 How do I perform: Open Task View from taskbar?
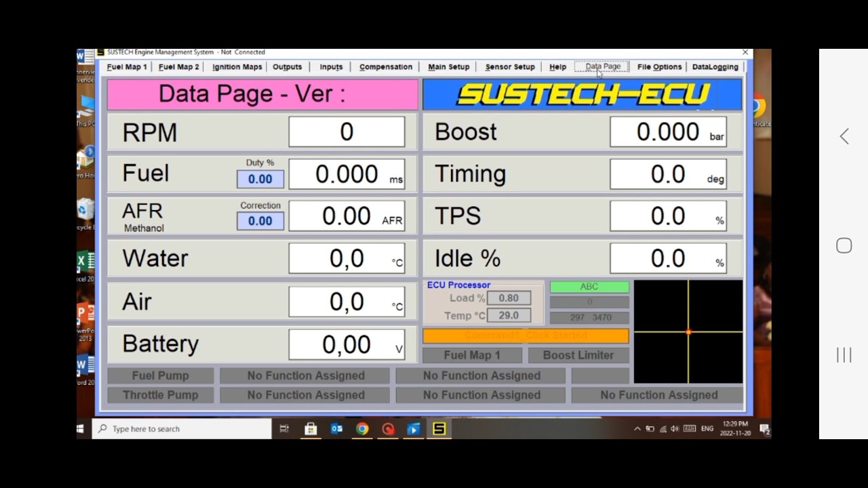click(x=284, y=429)
